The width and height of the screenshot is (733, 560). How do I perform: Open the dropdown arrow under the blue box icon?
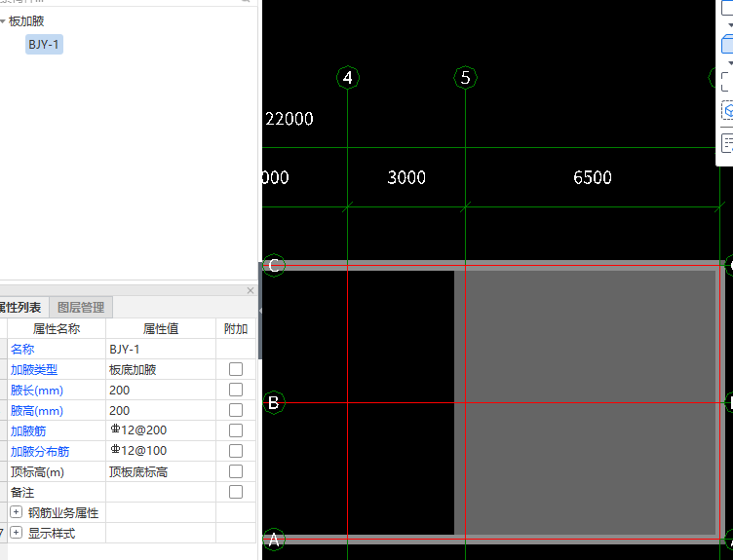pyautogui.click(x=730, y=62)
